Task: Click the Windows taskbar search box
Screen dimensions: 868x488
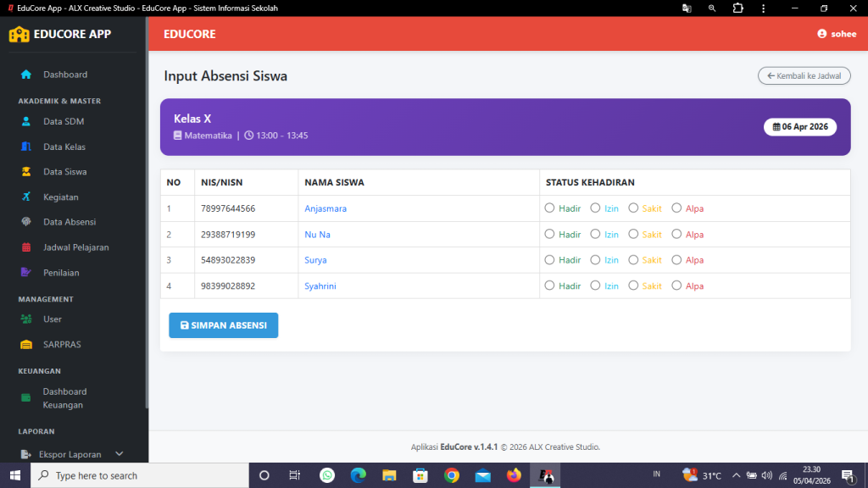Action: [140, 475]
